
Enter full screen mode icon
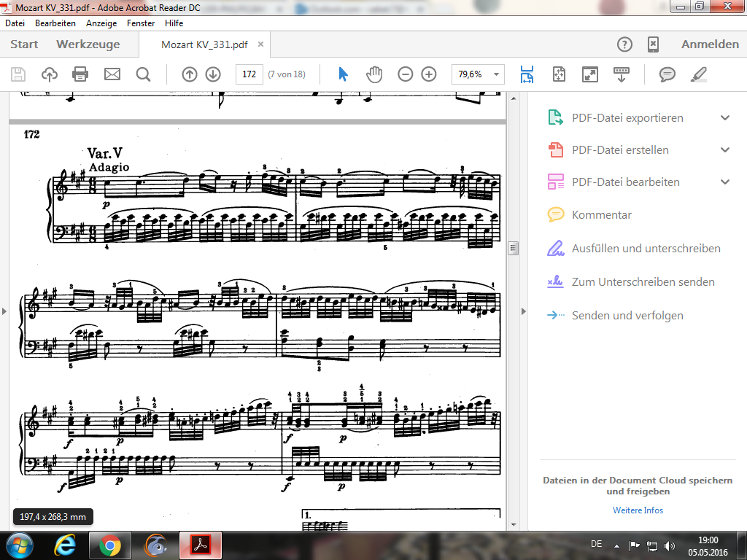(x=590, y=74)
